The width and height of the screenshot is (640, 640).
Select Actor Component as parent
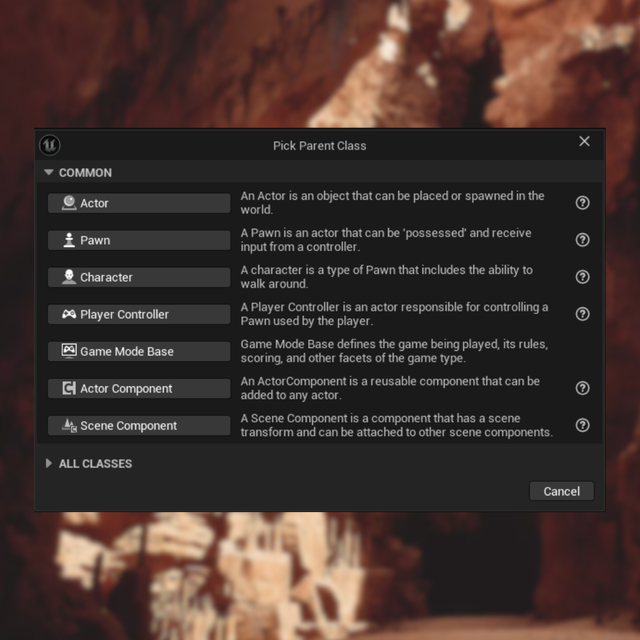coord(139,388)
